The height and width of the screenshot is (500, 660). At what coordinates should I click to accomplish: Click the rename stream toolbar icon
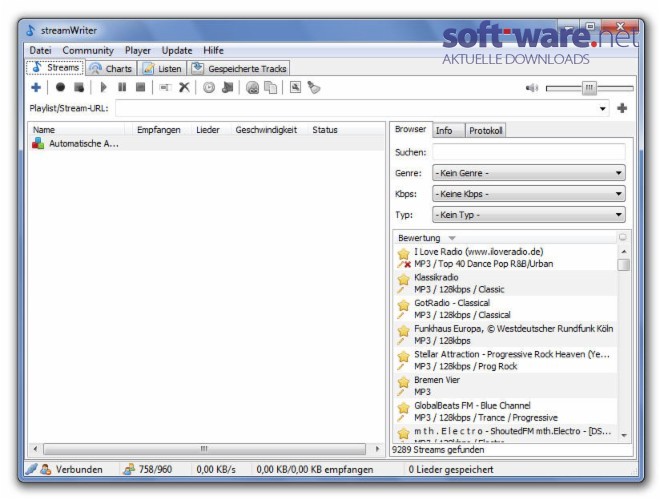pos(165,88)
